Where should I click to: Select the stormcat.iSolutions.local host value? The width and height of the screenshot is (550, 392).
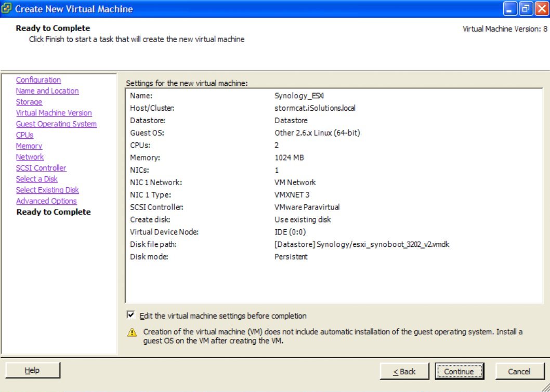point(315,108)
